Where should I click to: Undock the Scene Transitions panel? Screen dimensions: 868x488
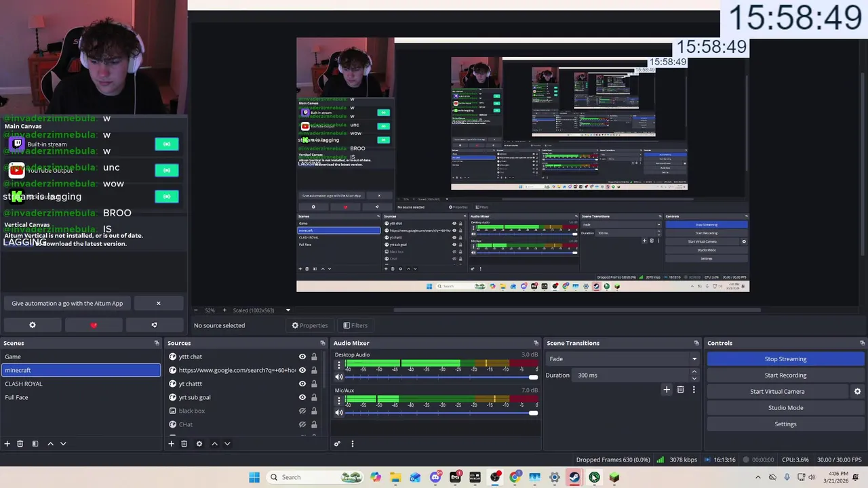696,343
